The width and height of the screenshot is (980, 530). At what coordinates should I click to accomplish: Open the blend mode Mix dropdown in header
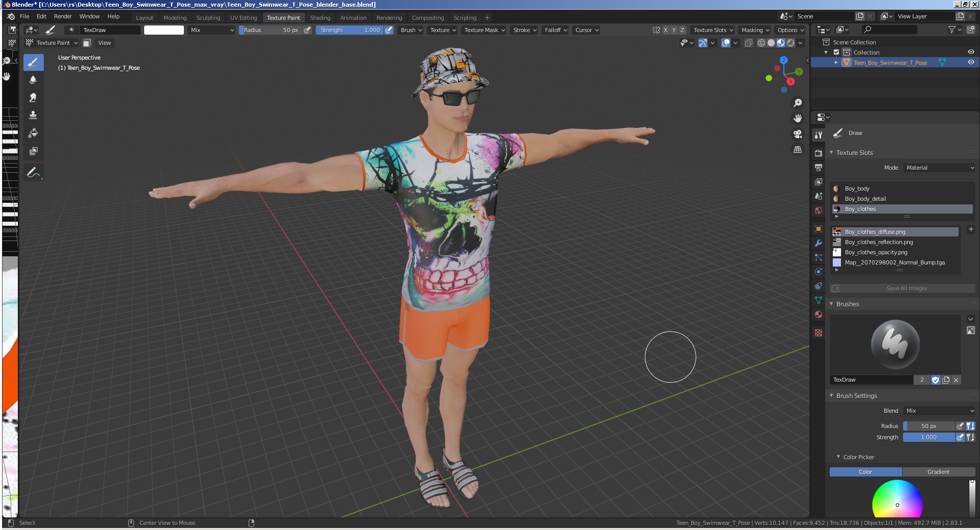click(212, 30)
